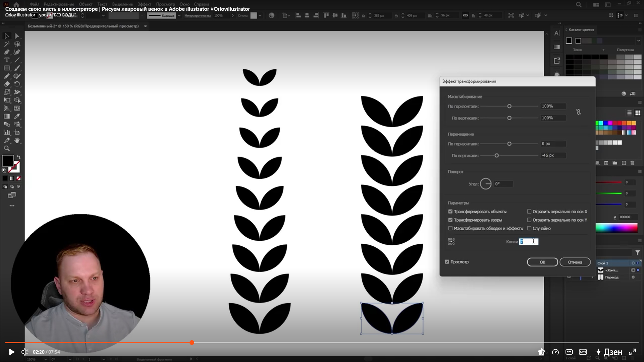Adjust the horizontal scale slider handle
This screenshot has width=644, height=362.
coord(509,106)
